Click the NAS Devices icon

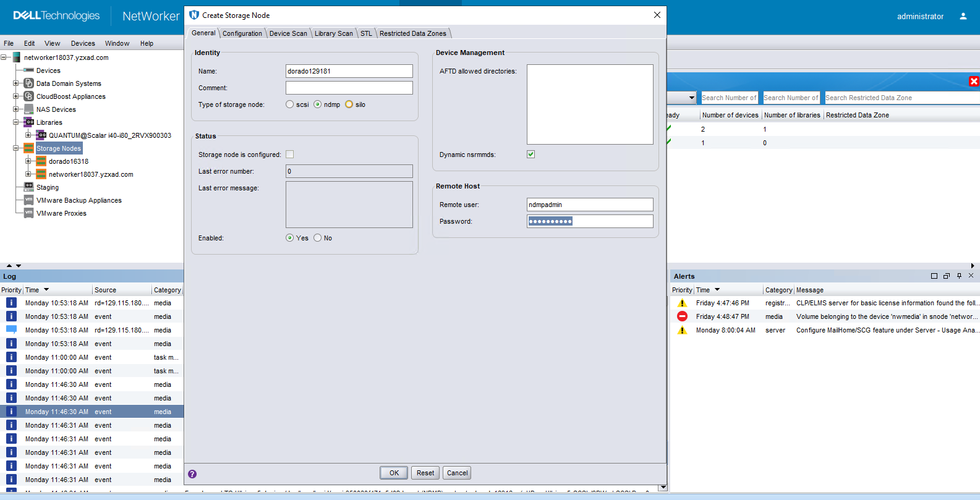tap(28, 109)
